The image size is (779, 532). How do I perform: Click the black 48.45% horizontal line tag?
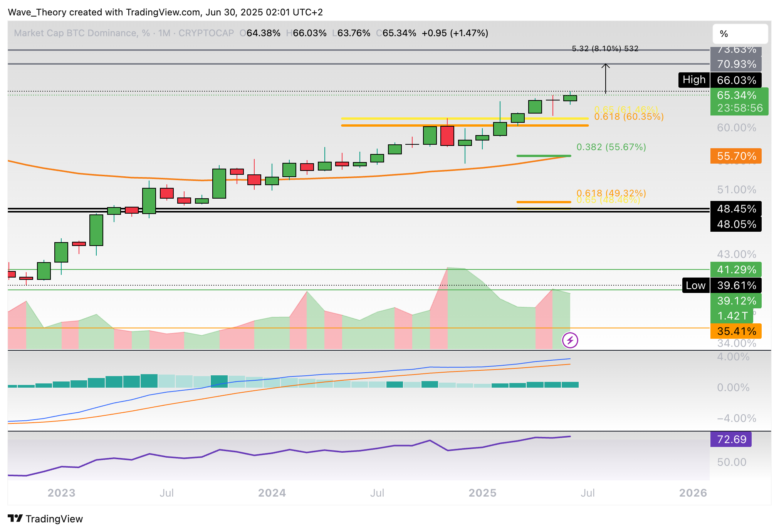pos(736,209)
